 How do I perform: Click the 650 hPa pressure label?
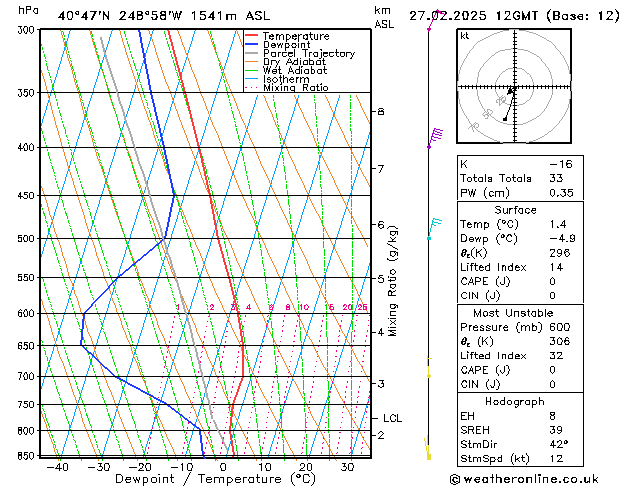(28, 345)
